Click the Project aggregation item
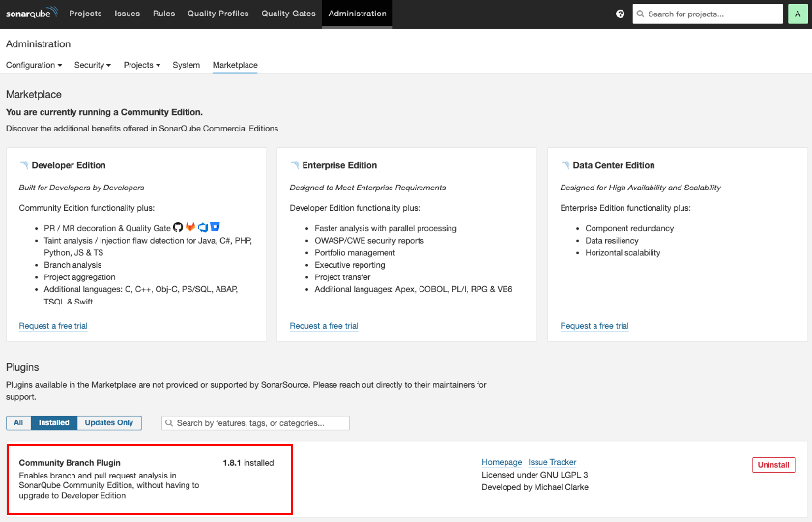812x522 pixels. [79, 277]
